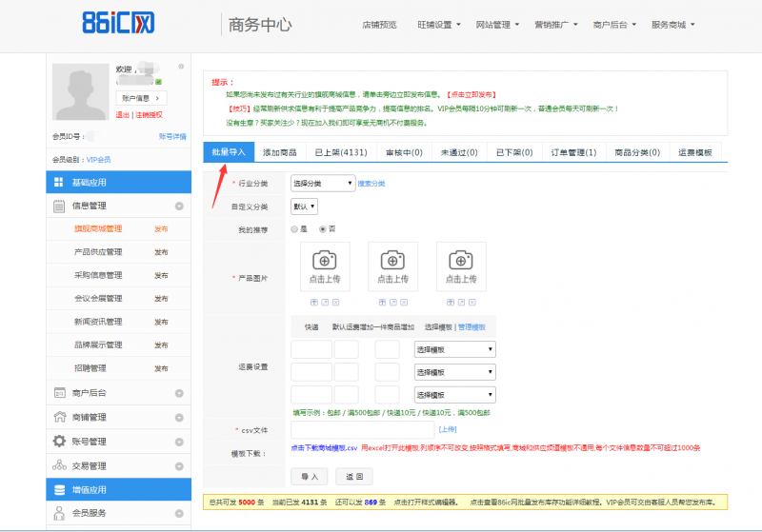Open 选择模板 dropdown in first shipping row
This screenshot has width=762, height=532.
coord(455,349)
